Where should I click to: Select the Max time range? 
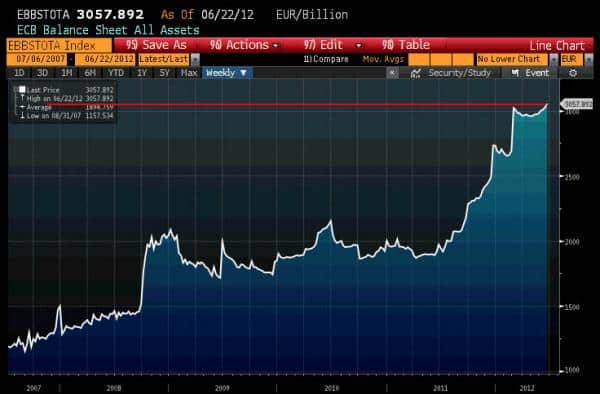coord(189,73)
